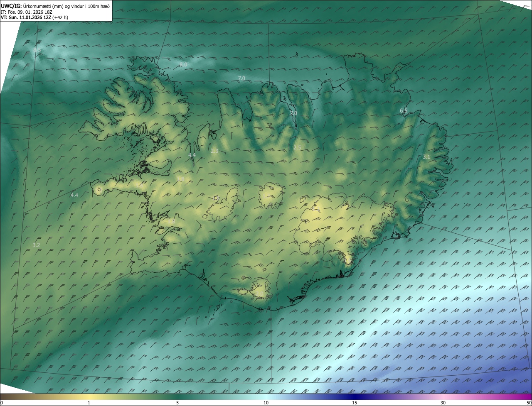Click the colorbar tick label 0

(2, 403)
